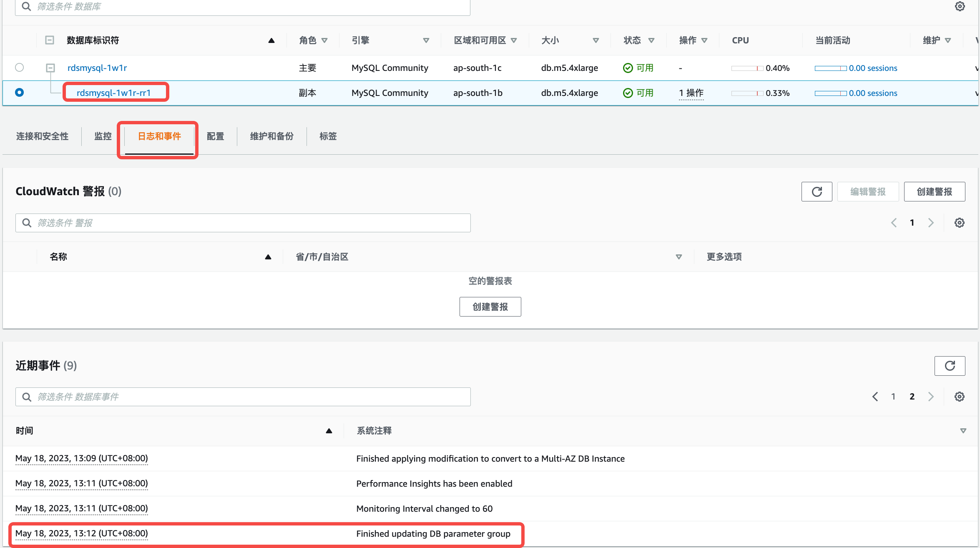Focus the database filter search field
This screenshot has width=980, height=548.
[243, 7]
